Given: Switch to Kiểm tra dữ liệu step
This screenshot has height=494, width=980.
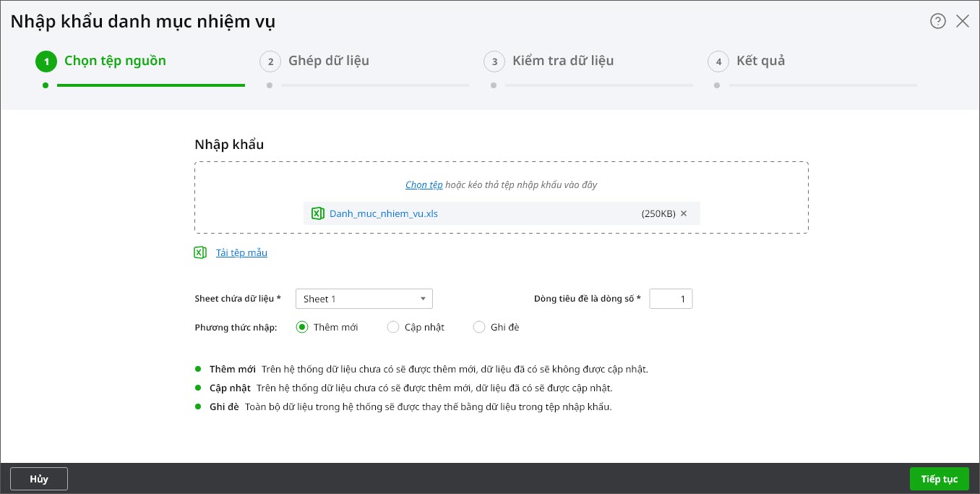Looking at the screenshot, I should pyautogui.click(x=563, y=61).
